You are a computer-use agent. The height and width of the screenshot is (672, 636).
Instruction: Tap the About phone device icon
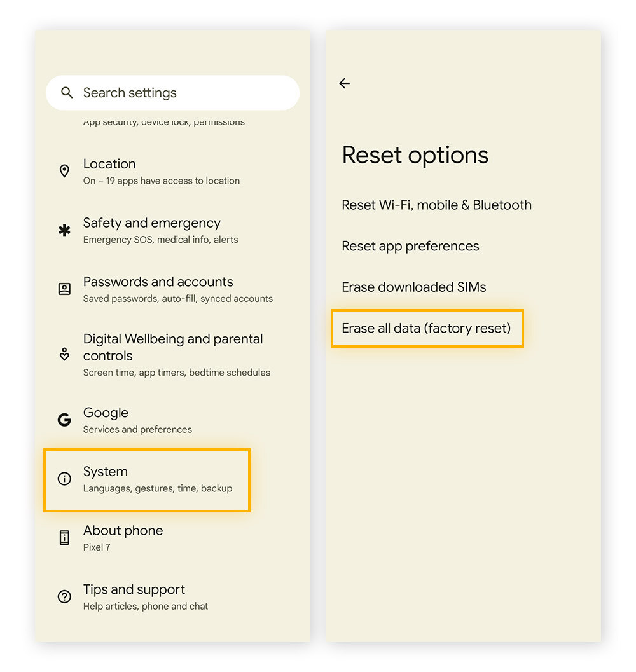pyautogui.click(x=64, y=537)
